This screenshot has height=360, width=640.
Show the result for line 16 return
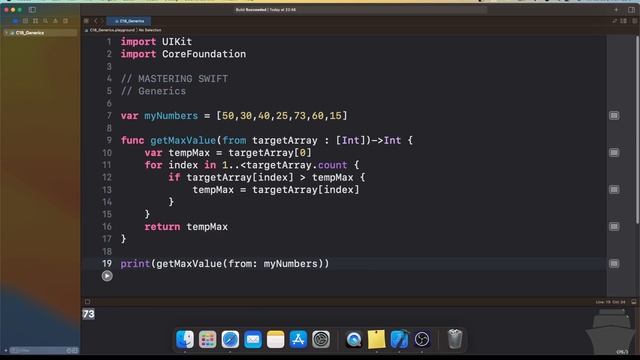[x=614, y=227]
